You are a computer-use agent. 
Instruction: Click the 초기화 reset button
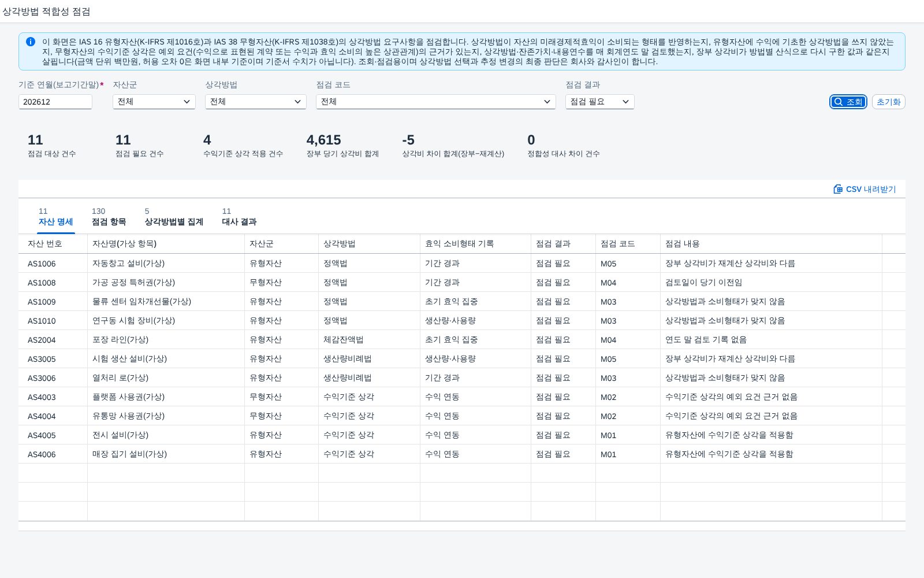coord(888,102)
